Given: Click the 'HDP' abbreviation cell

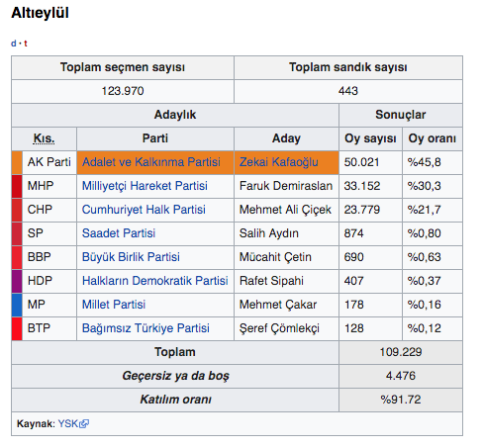Looking at the screenshot, I should pyautogui.click(x=49, y=281).
